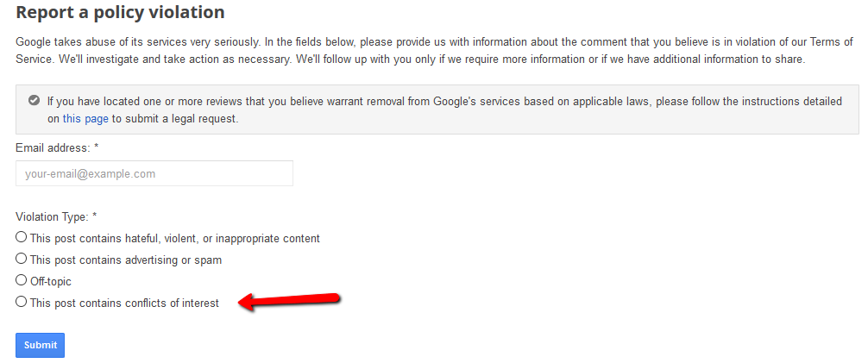
Task: Click the required asterisk beside Email address
Action: tap(96, 148)
